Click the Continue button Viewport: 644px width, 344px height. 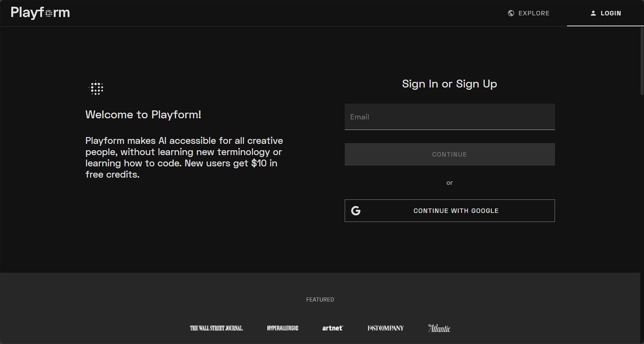pos(449,154)
